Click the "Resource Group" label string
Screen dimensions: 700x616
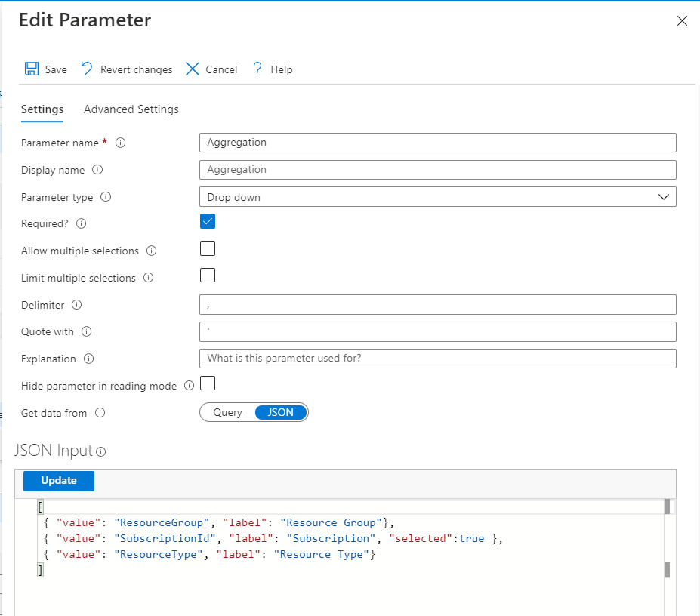click(331, 522)
